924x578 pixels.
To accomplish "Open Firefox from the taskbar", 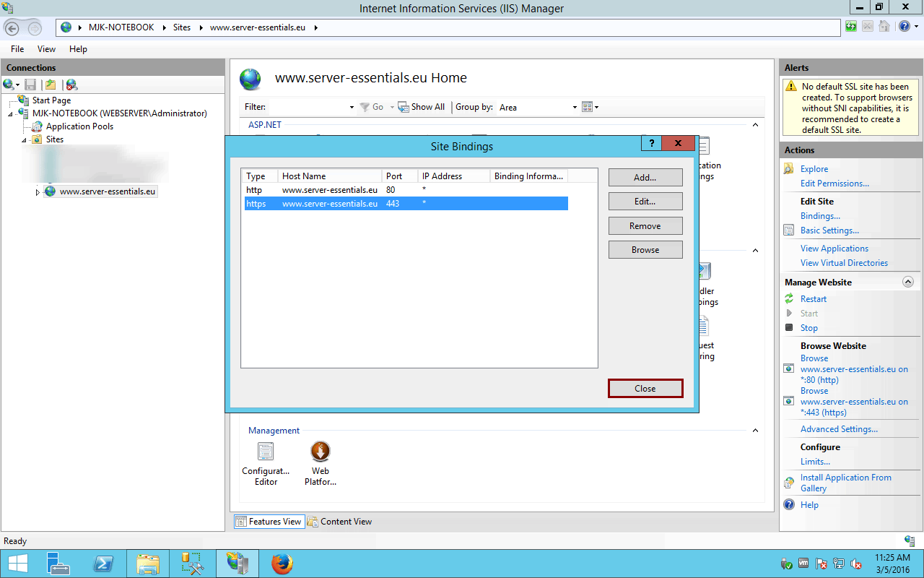I will pos(282,564).
